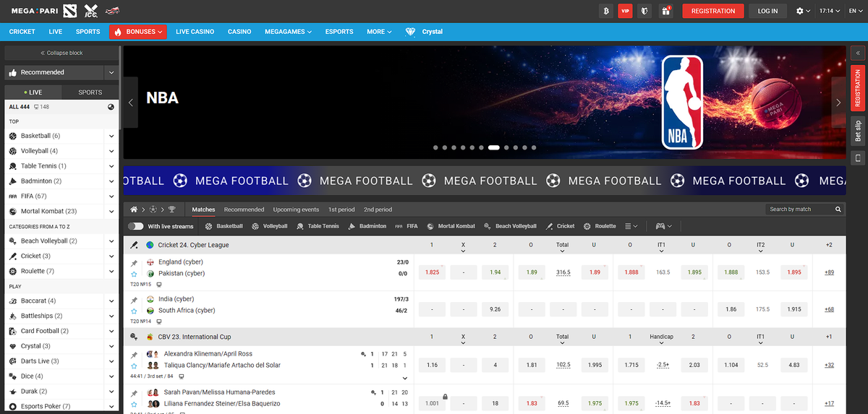Open the BONUSES dropdown menu
The height and width of the screenshot is (414, 868).
tap(138, 32)
